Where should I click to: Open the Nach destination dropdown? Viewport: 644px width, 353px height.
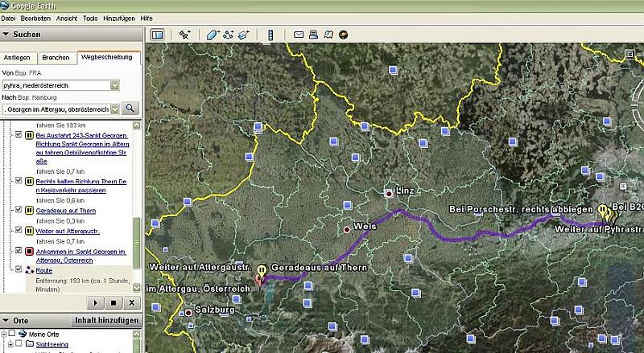click(115, 108)
